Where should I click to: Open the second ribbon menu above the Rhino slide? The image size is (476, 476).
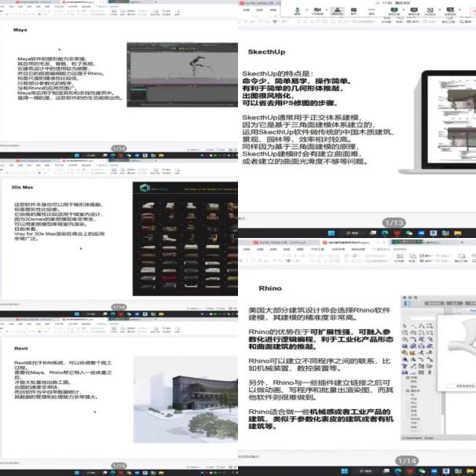pyautogui.click(x=260, y=249)
